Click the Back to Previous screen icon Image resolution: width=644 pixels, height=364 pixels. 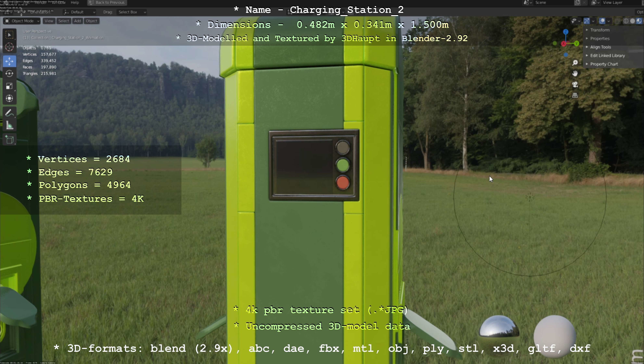[x=91, y=2]
